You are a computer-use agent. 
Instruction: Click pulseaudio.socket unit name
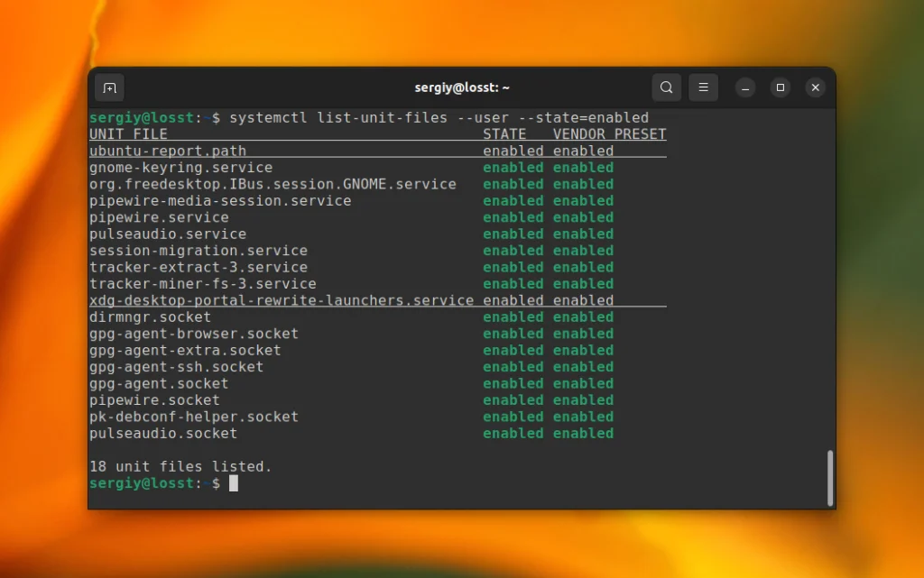click(x=163, y=433)
